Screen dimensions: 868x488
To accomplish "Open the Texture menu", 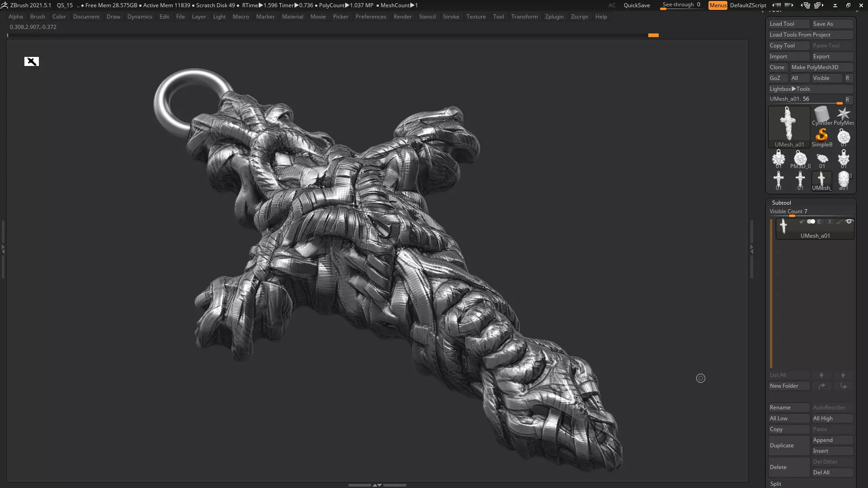I will [x=476, y=17].
